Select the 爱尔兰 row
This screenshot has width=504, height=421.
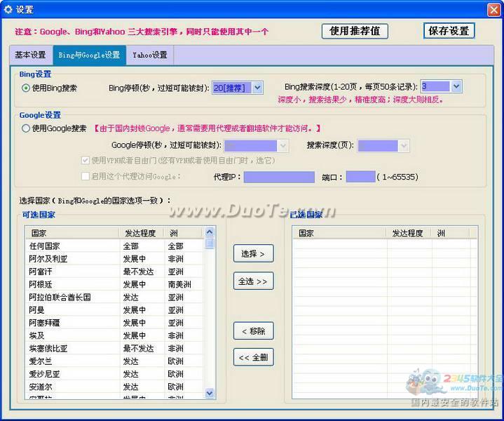[115, 361]
